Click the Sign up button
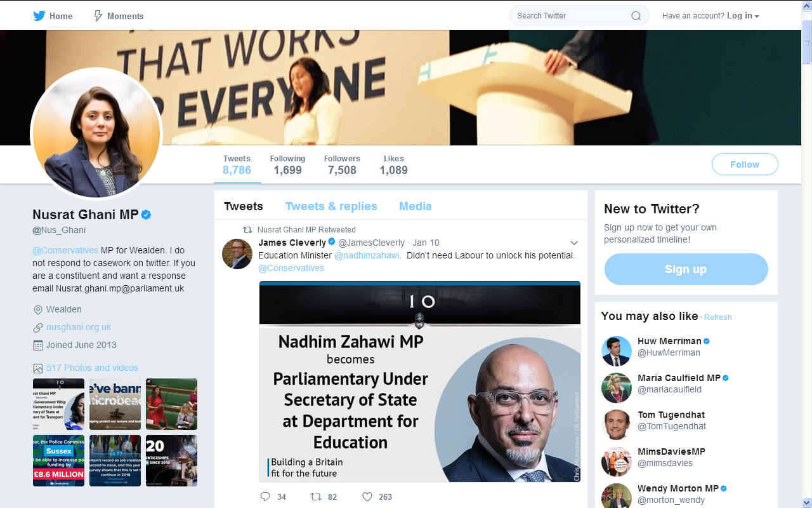The width and height of the screenshot is (812, 508). tap(686, 269)
